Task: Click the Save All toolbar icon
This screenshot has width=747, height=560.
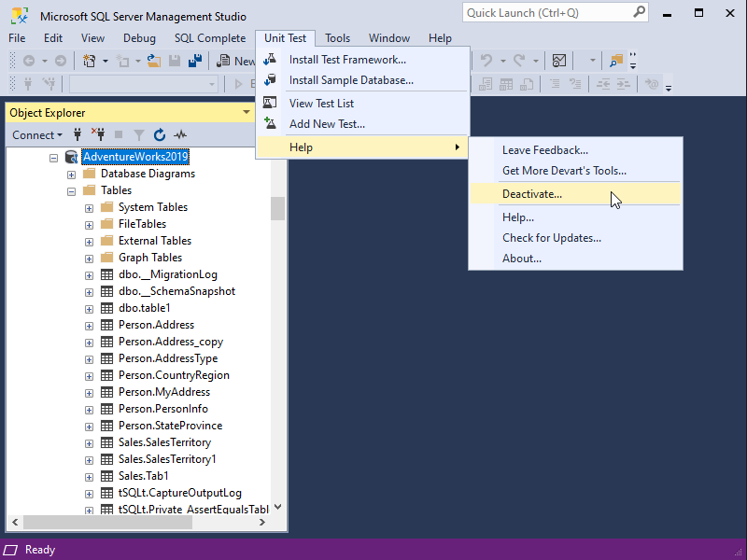Action: (195, 61)
